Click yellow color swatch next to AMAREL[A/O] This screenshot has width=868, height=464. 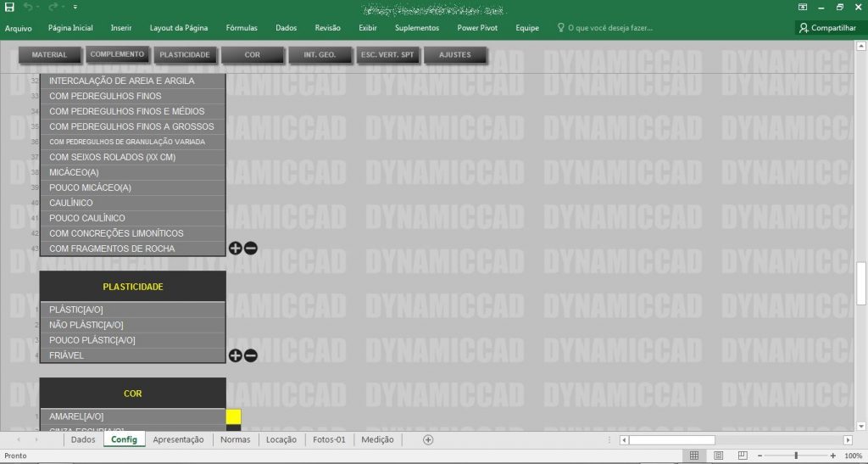pos(234,416)
